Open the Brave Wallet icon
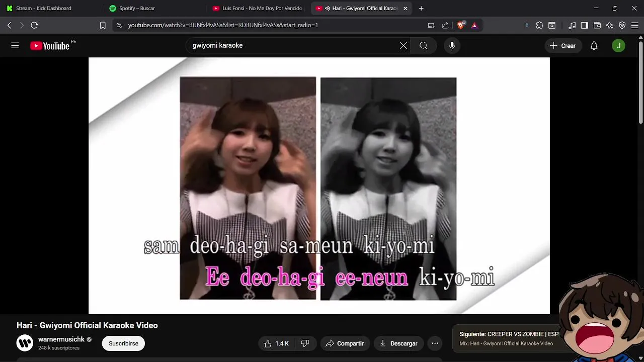Viewport: 644px width, 362px height. pyautogui.click(x=597, y=25)
